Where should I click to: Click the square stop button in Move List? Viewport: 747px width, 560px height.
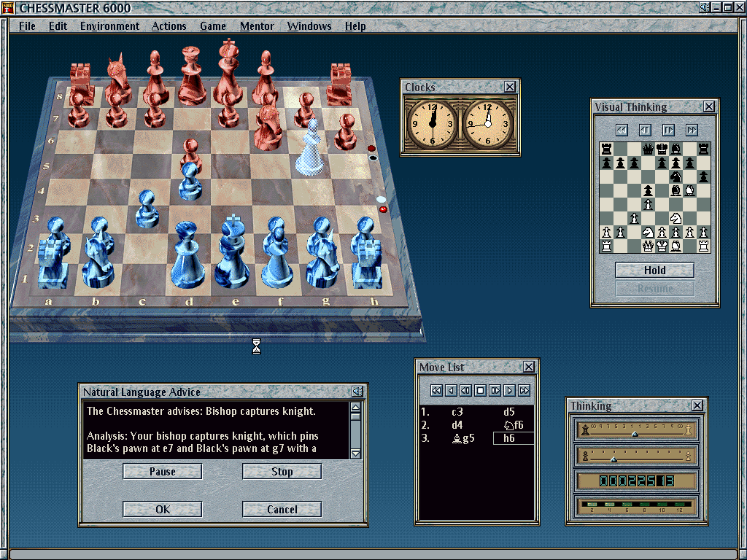(480, 391)
